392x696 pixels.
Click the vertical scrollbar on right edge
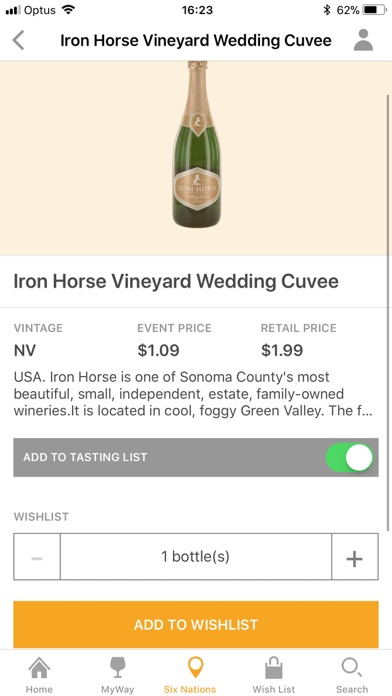(388, 311)
